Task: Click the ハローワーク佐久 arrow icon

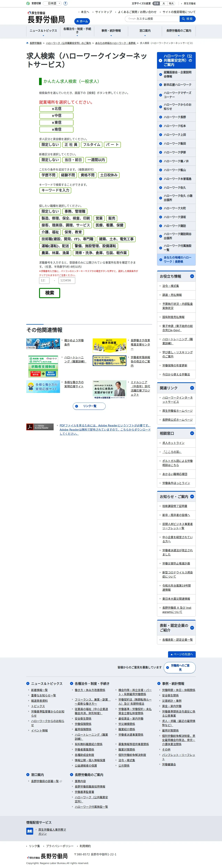Action: [x=160, y=188]
